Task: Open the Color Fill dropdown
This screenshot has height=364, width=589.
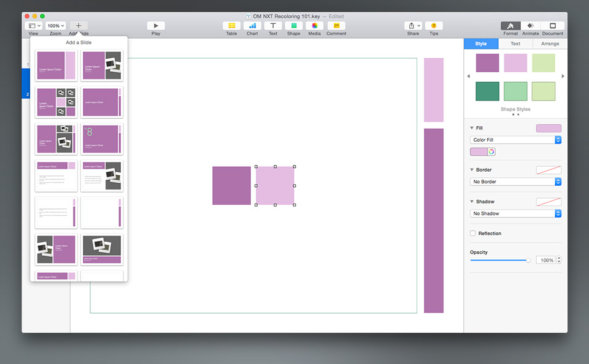Action: [515, 139]
